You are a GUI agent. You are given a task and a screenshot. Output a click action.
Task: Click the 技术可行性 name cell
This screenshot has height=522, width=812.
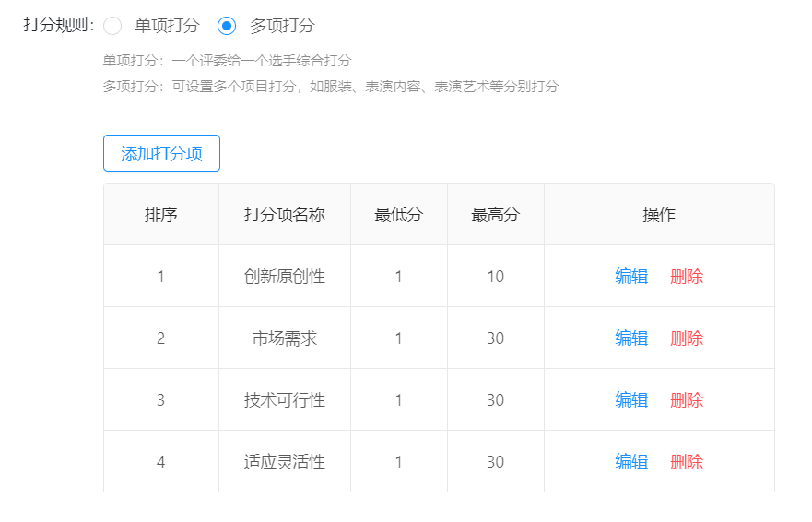pos(285,399)
